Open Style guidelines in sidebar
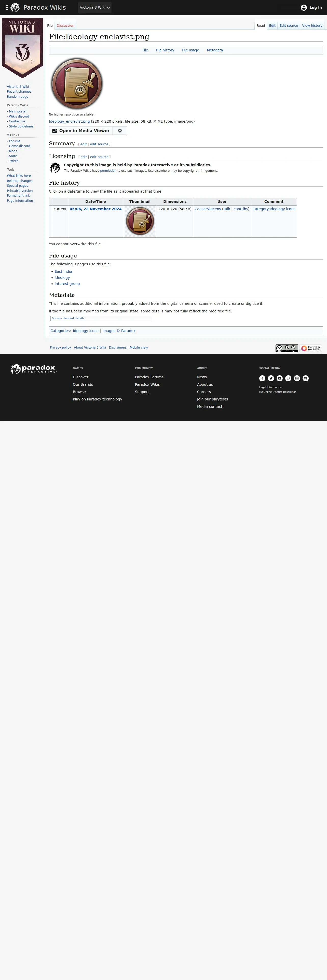The height and width of the screenshot is (980, 327). 21,126
